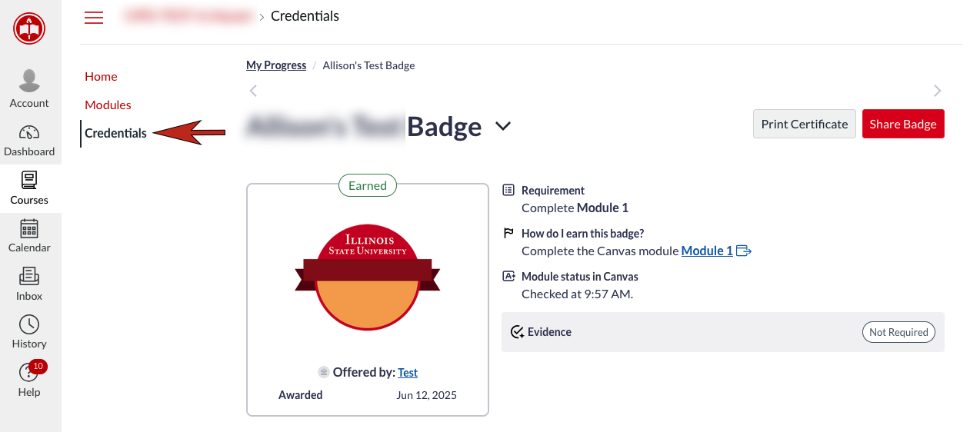Click the Print Certificate button
The width and height of the screenshot is (980, 432).
click(x=804, y=124)
